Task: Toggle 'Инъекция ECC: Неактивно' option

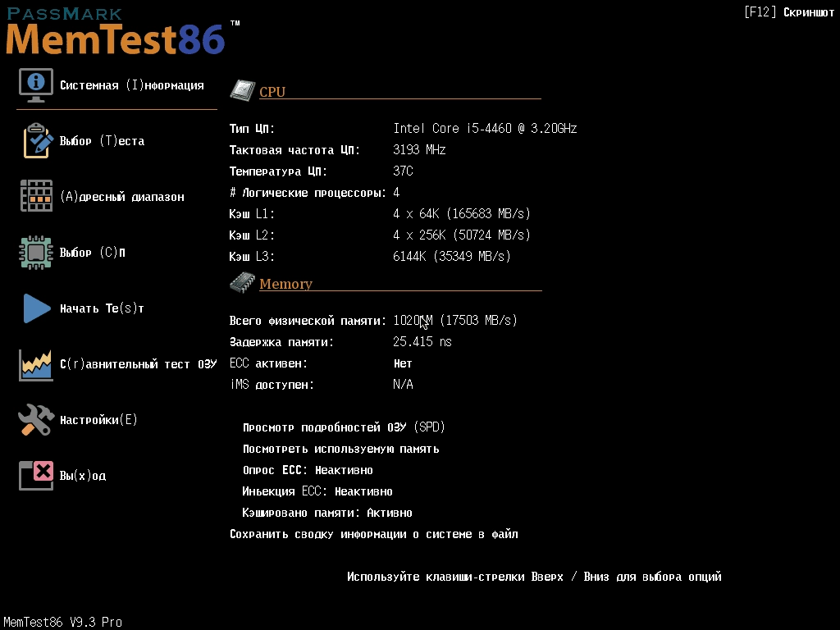Action: (x=317, y=491)
